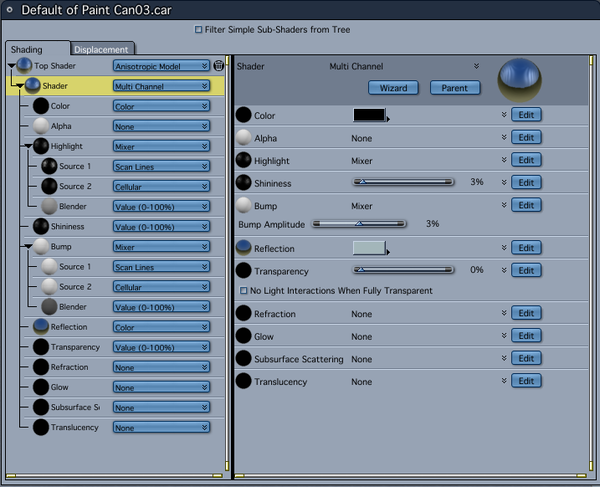Click the tree panel vertical scrollbar
The image size is (600, 487).
[x=227, y=263]
